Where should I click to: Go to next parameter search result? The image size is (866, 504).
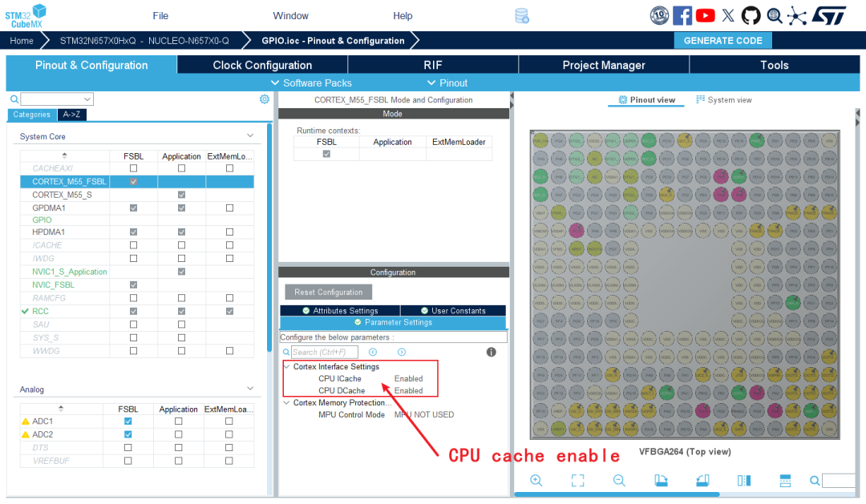click(402, 353)
